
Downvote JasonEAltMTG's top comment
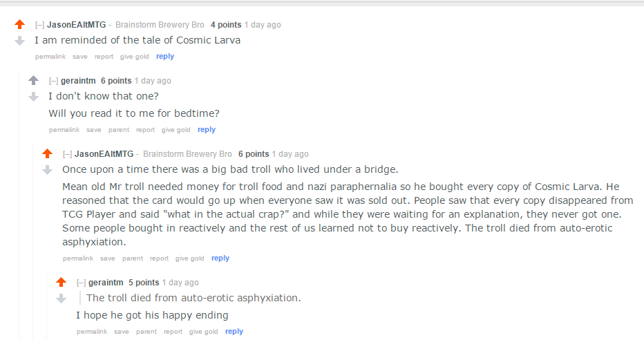[x=20, y=41]
